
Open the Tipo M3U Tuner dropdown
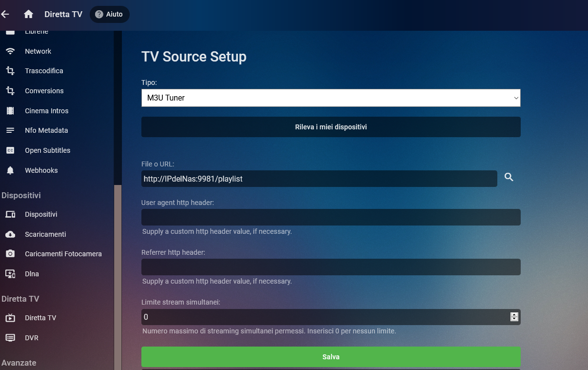[x=331, y=98]
